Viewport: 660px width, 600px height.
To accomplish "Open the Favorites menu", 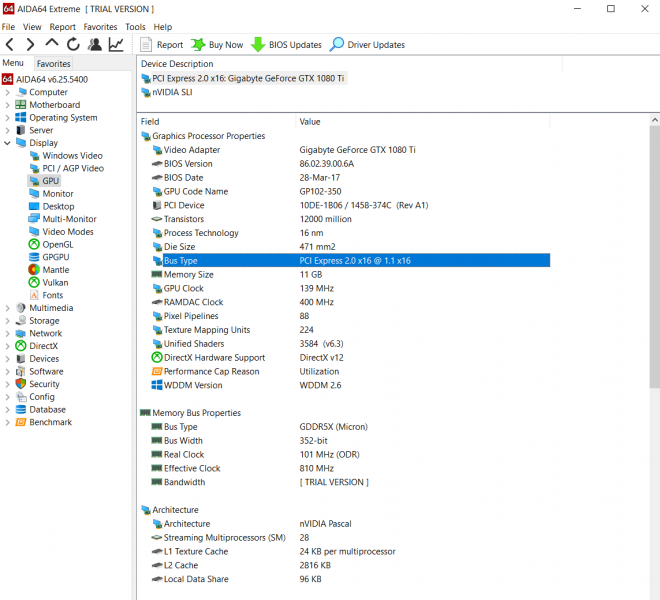I will (x=100, y=27).
